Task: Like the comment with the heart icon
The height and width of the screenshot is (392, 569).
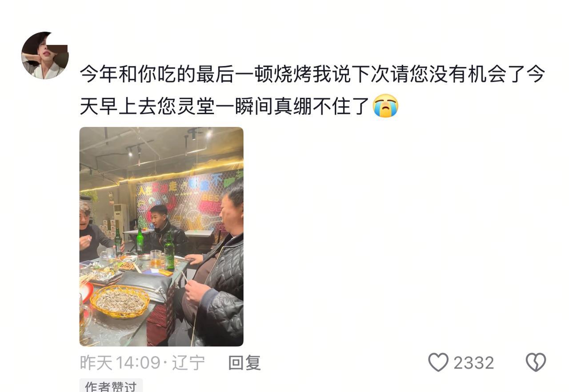Action: coord(438,363)
